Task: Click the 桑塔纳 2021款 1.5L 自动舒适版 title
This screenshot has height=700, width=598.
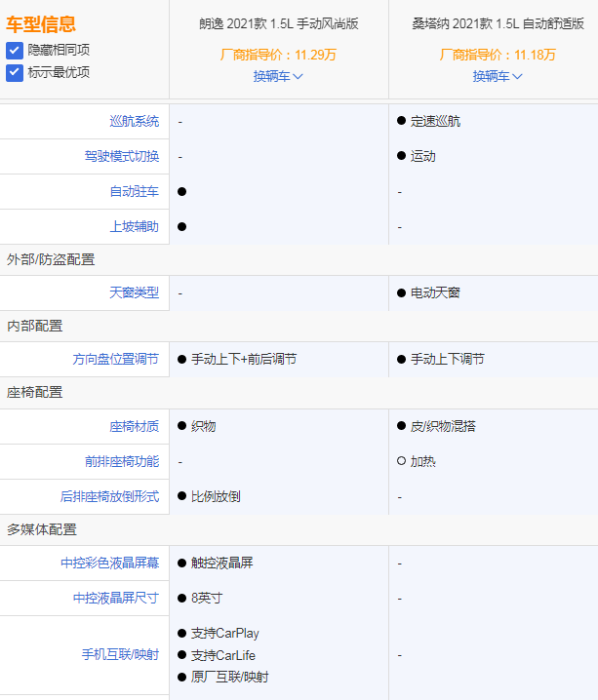Action: coord(498,23)
